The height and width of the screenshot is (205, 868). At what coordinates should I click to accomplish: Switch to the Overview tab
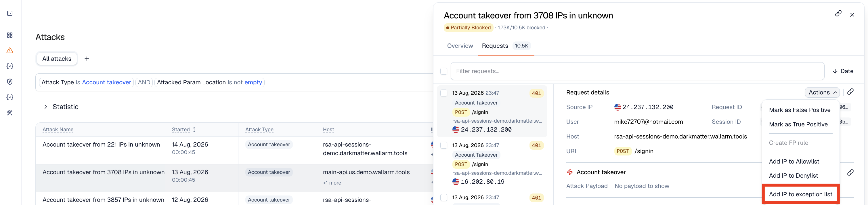[x=460, y=46]
